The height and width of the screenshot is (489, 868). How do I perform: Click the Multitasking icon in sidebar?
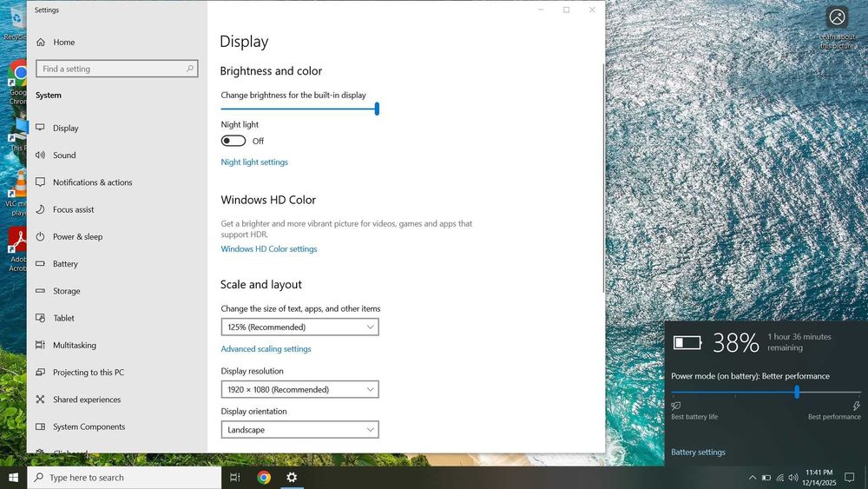point(41,345)
